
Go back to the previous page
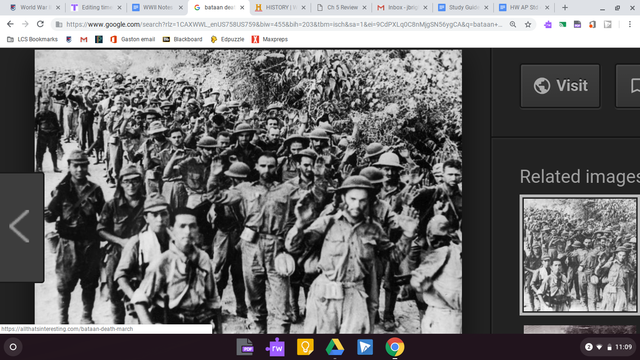[10, 24]
